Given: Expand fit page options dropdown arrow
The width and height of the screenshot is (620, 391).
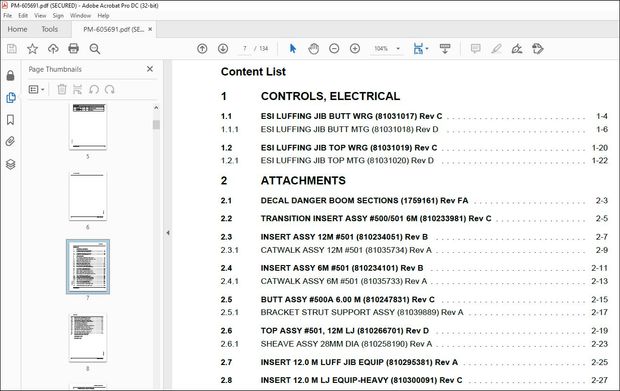Looking at the screenshot, I should coord(427,49).
